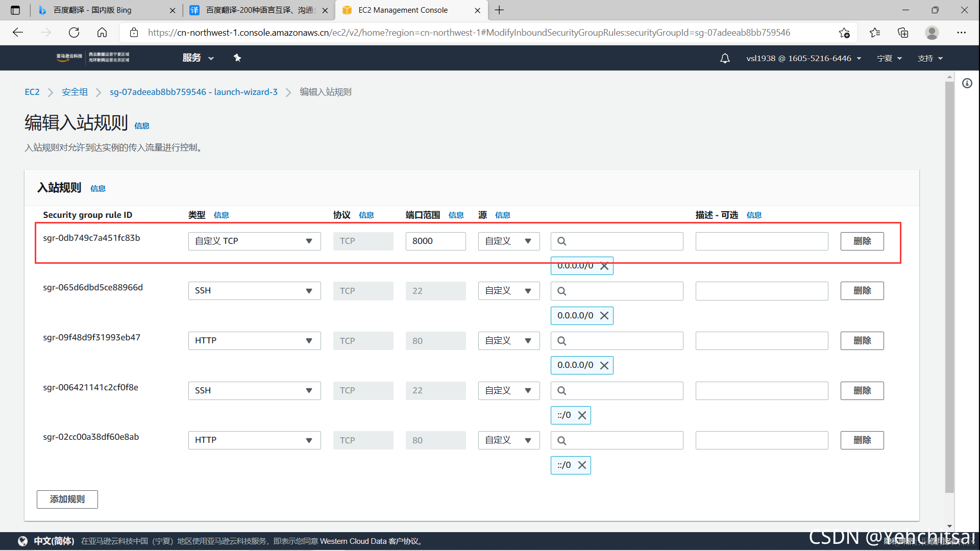Open the 宁夏 region selector
The image size is (980, 551).
pos(889,59)
